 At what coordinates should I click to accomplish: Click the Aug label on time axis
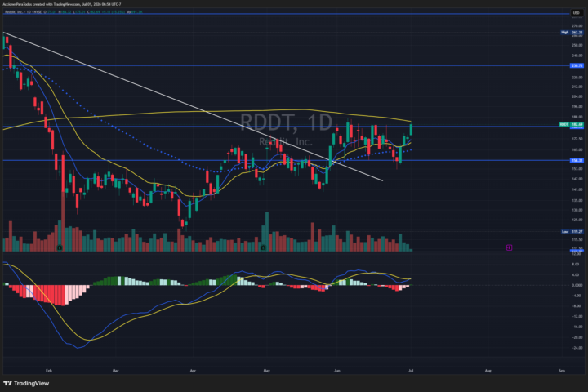coord(488,371)
